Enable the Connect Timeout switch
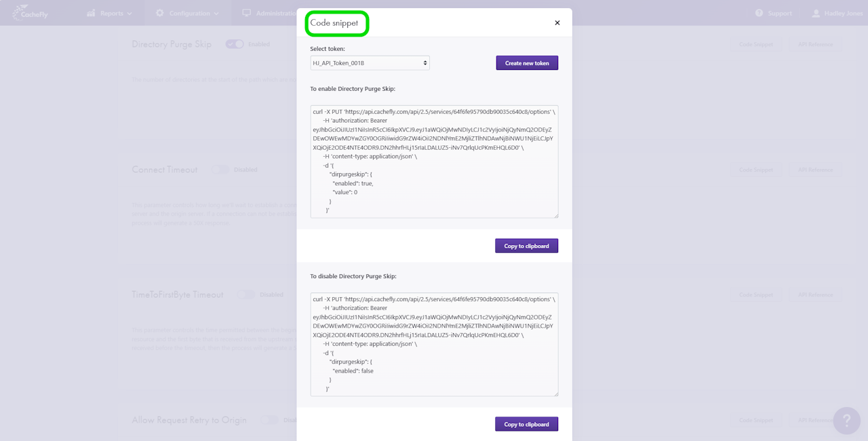 220,170
